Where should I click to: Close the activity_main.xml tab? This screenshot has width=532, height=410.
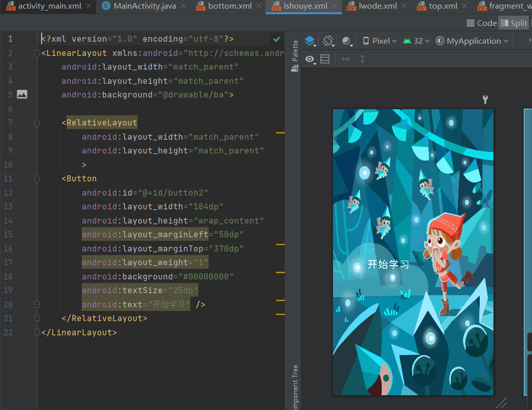click(x=89, y=6)
